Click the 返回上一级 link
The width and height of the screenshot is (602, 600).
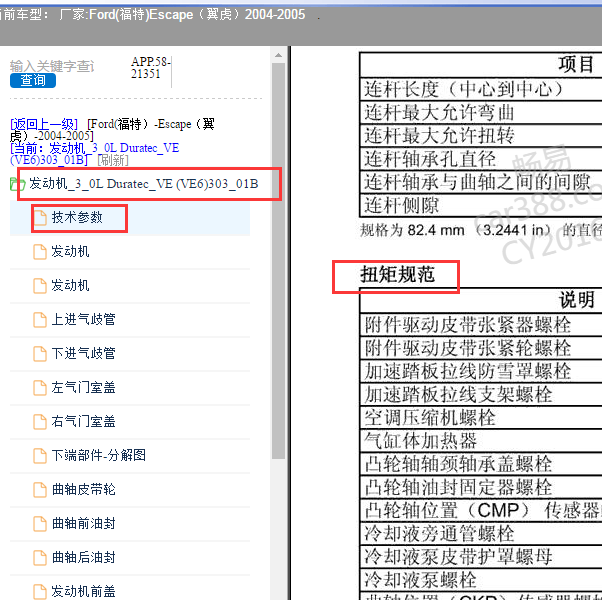44,124
